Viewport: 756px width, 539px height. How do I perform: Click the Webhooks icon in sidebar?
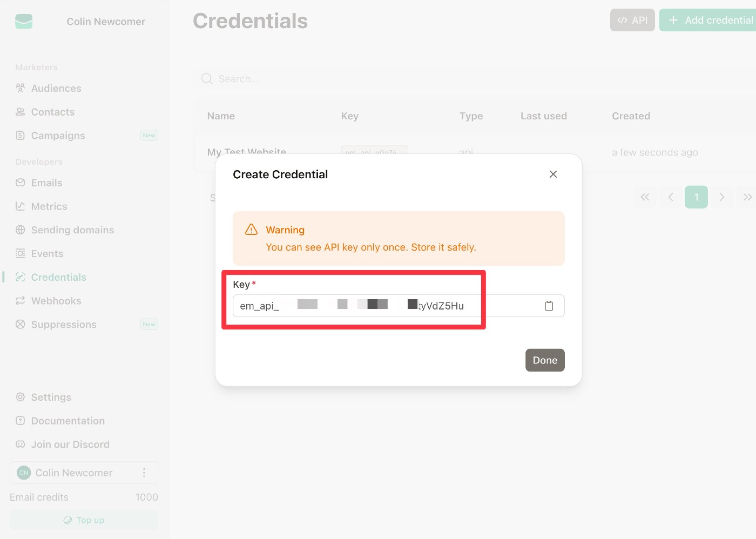21,301
